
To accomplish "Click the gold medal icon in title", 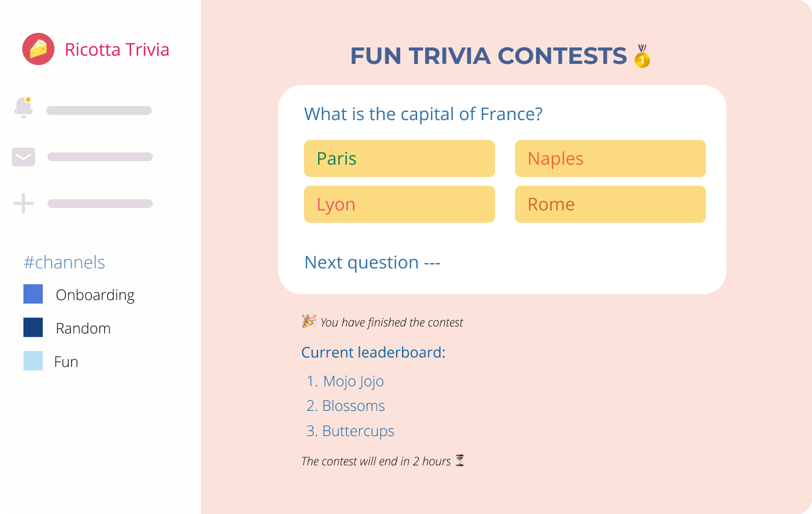I will [642, 56].
